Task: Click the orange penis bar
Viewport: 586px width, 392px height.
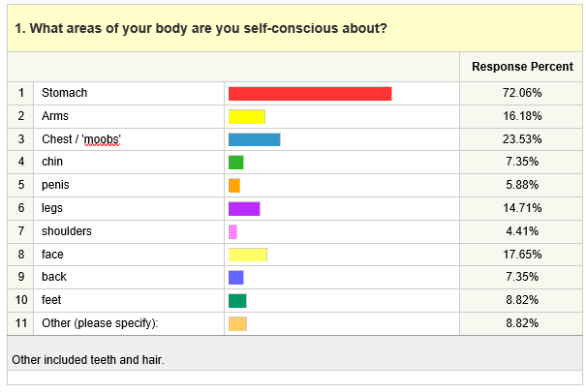Action: tap(234, 186)
